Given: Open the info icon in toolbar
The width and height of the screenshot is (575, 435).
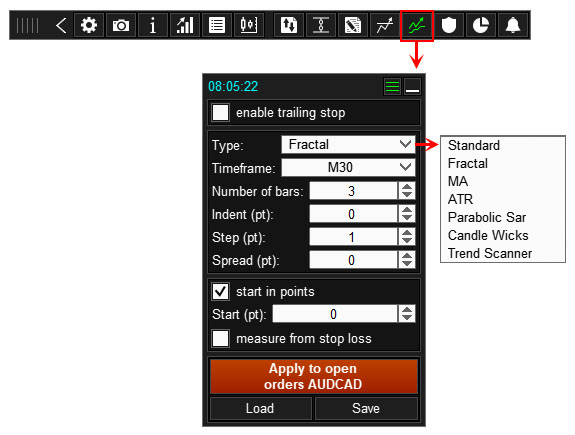Looking at the screenshot, I should [153, 25].
